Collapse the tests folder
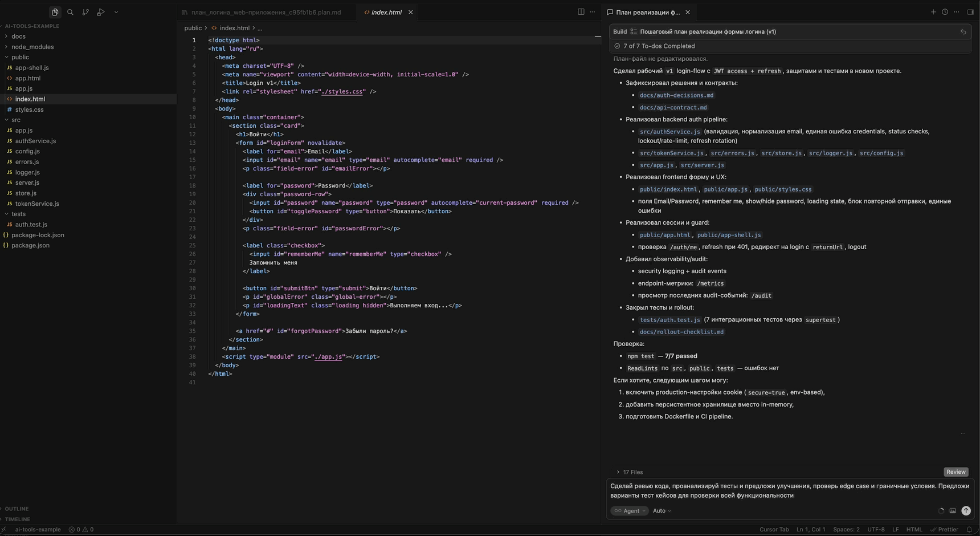980x536 pixels. coord(18,214)
